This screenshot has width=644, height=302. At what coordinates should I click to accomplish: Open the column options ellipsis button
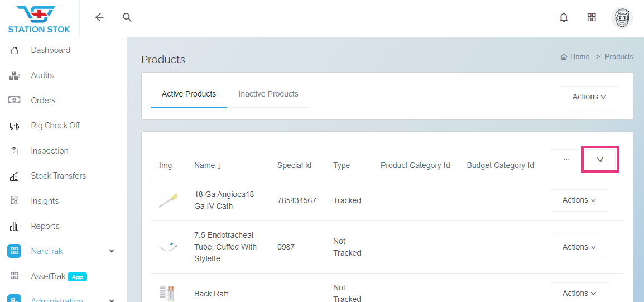(x=566, y=160)
